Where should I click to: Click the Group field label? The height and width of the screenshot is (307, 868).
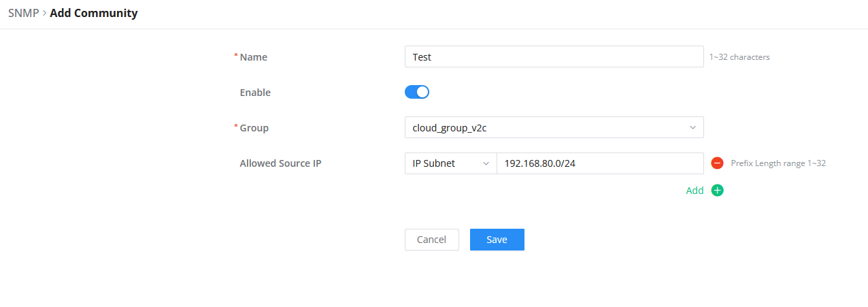pos(254,128)
